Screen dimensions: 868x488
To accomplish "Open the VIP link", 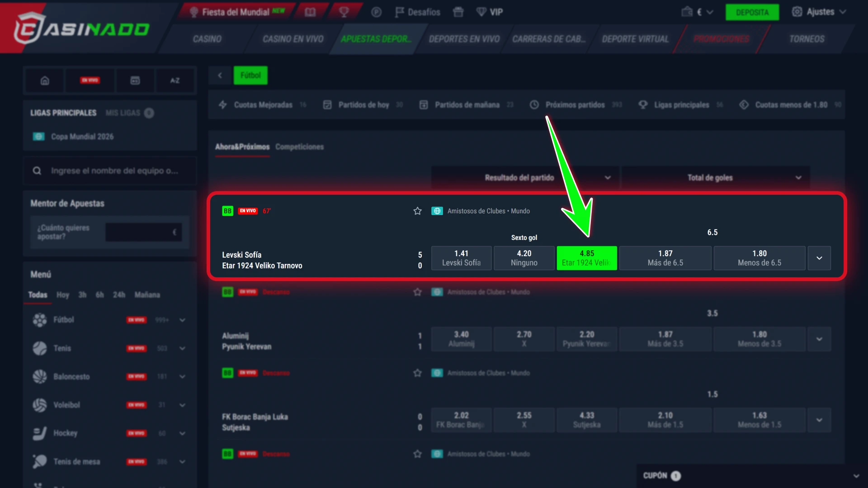I will (490, 12).
